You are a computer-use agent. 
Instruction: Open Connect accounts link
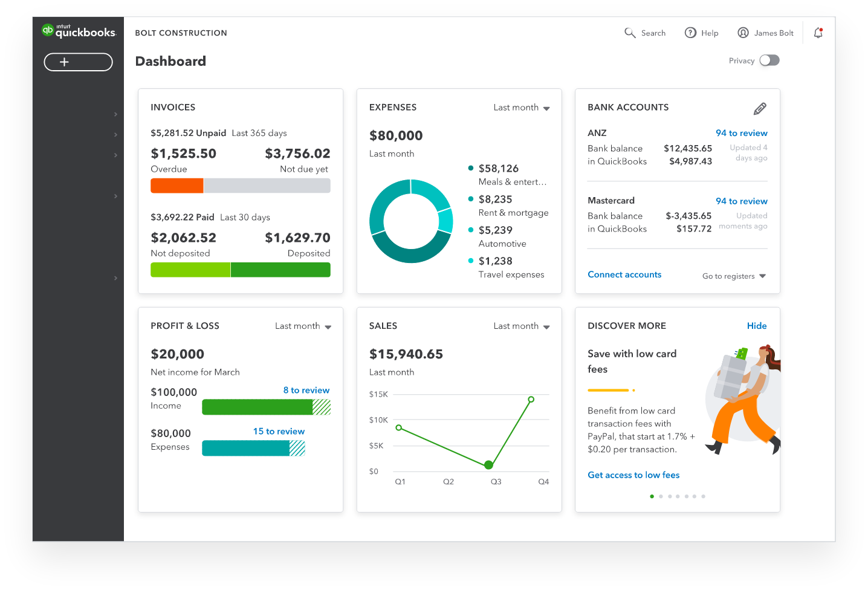(624, 274)
